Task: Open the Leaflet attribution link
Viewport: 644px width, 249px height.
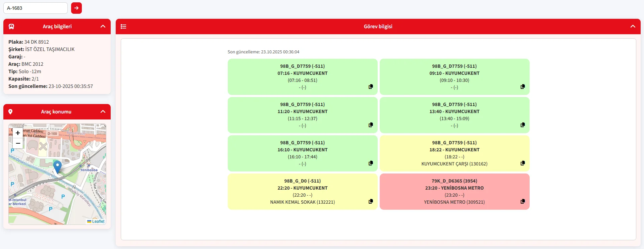Action: pyautogui.click(x=98, y=221)
